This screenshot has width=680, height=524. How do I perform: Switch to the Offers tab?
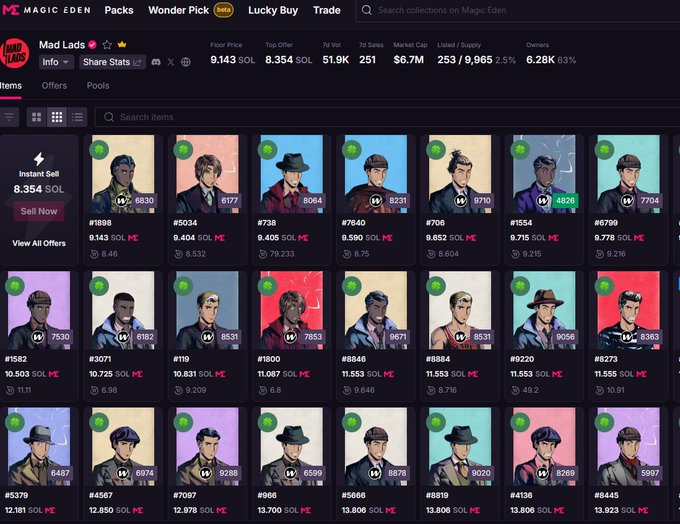tap(54, 85)
